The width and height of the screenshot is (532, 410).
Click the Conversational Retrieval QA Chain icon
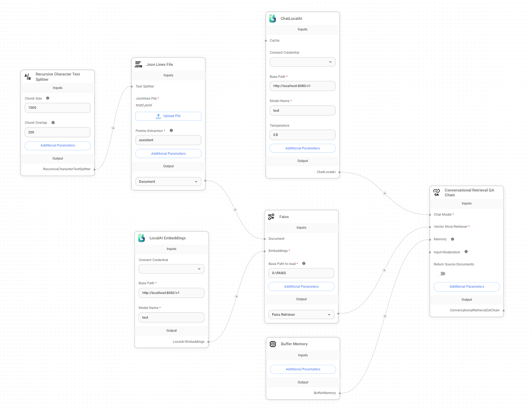437,192
